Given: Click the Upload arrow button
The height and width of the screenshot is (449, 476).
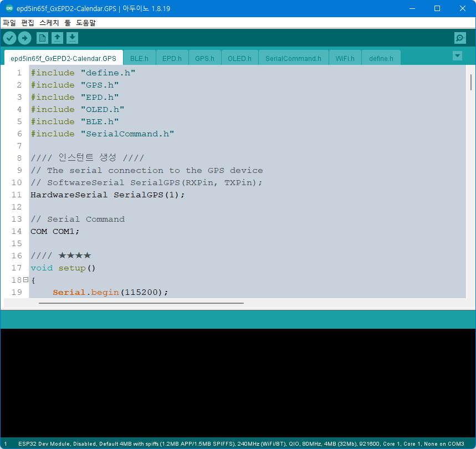Looking at the screenshot, I should point(24,38).
